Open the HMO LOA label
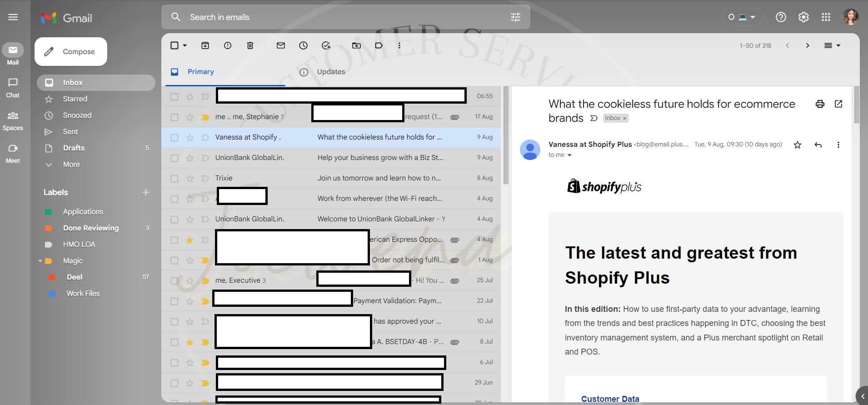The height and width of the screenshot is (405, 868). point(96,245)
